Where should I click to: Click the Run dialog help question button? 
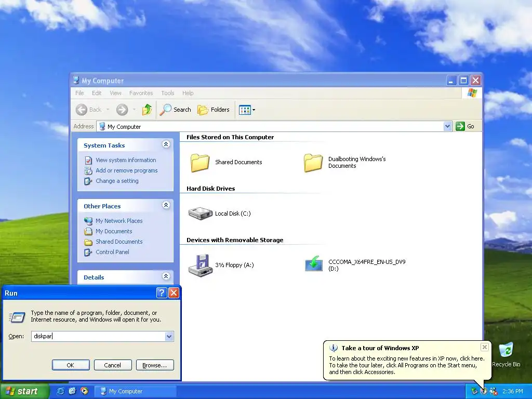pos(162,293)
